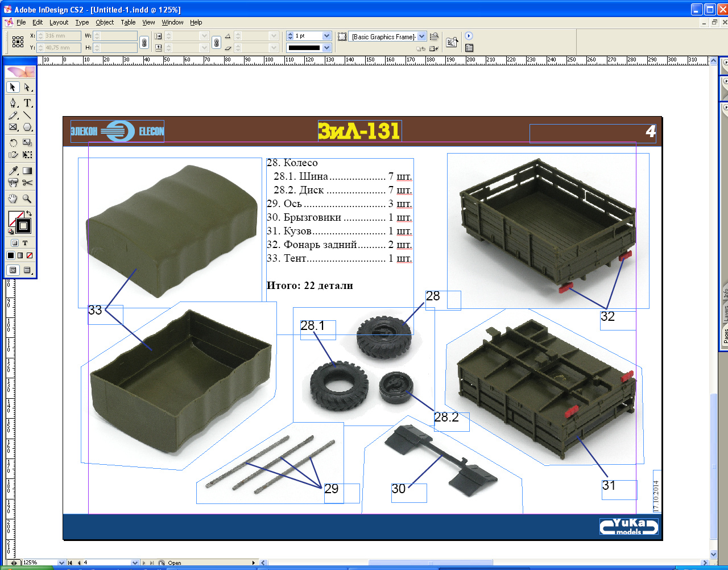Open Basic Graphics Frame object style dropdown
This screenshot has height=570, width=728.
[x=421, y=36]
